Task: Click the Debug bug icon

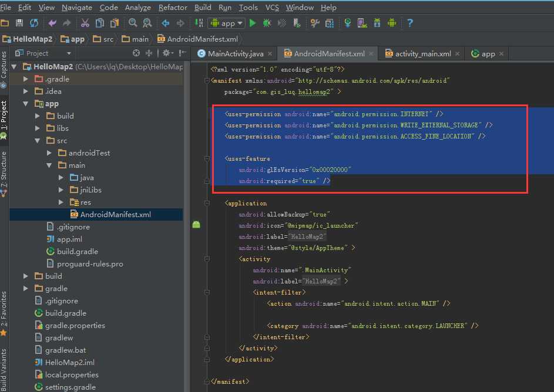Action: click(x=267, y=23)
